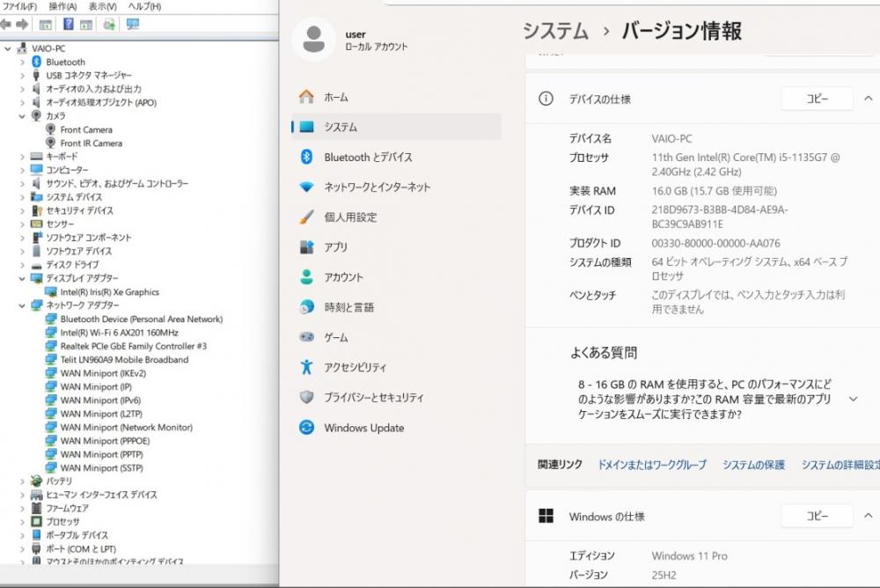Click the product ID 00330-80000-00000-AA076

click(x=715, y=243)
